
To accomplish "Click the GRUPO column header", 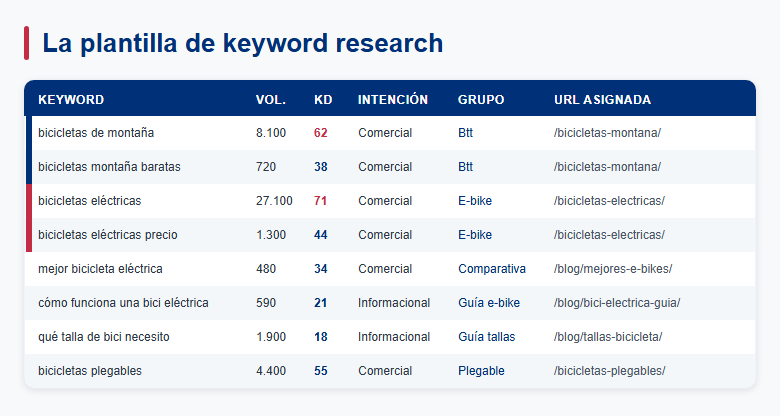I will point(481,100).
